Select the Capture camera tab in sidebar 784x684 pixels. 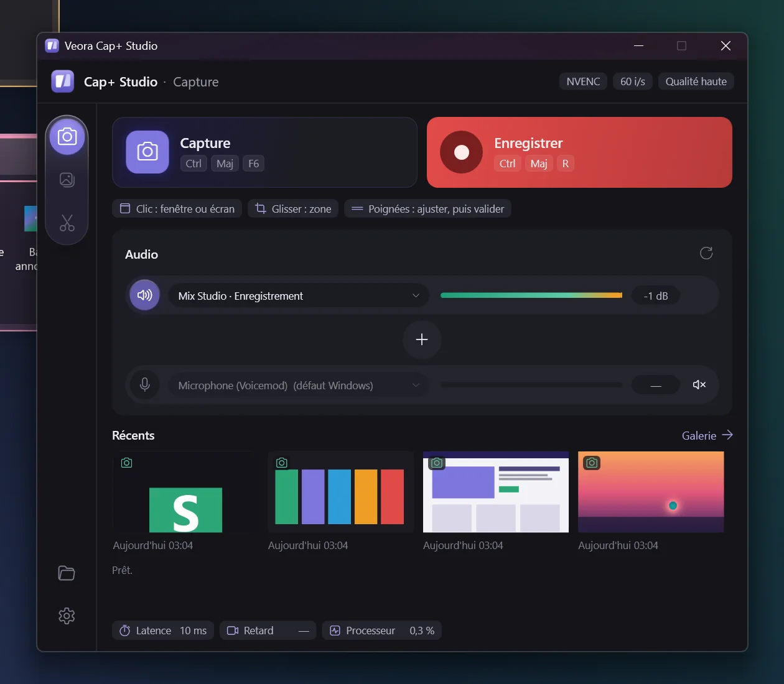pos(67,136)
